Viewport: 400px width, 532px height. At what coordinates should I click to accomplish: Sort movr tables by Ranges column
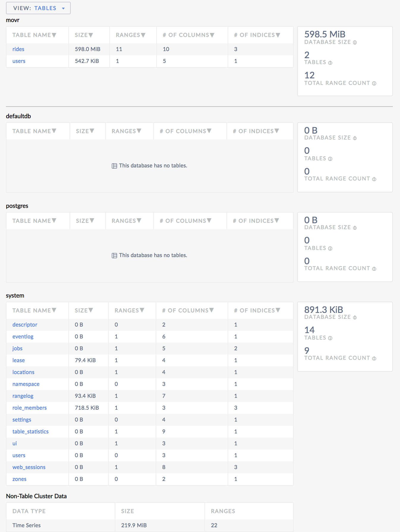130,35
